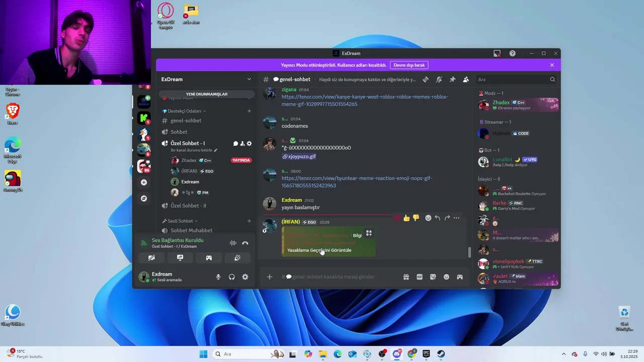Screen dimensions: 644x362
Task: React with thumbs up on İRFAN's message
Action: tap(407, 218)
